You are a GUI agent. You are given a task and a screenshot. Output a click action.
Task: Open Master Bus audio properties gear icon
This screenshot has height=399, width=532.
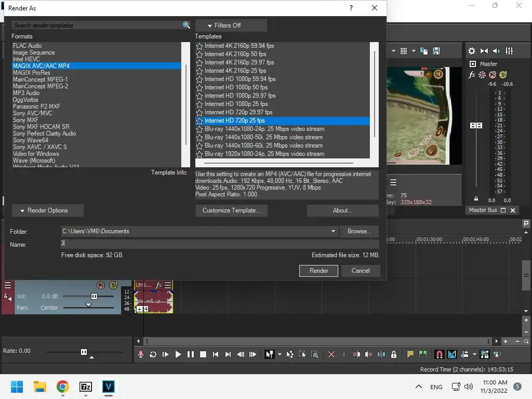click(472, 51)
